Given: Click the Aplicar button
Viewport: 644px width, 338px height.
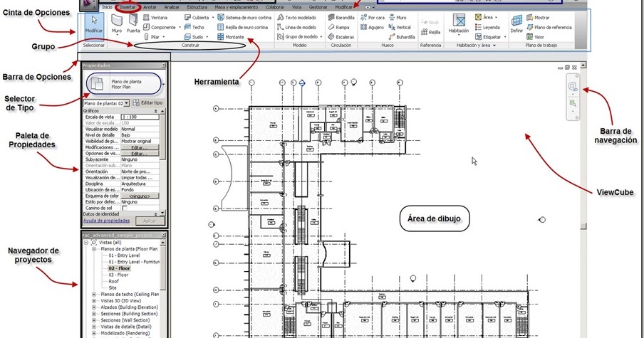Looking at the screenshot, I should pos(150,221).
